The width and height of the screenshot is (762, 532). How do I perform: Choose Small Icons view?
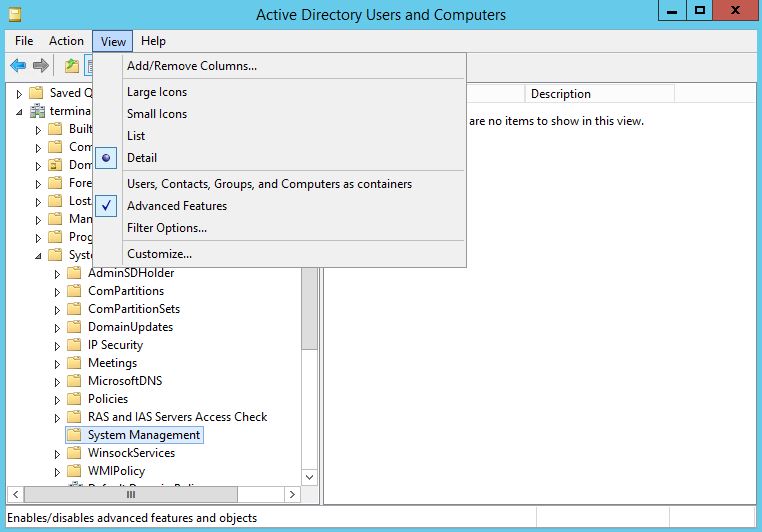(x=279, y=114)
